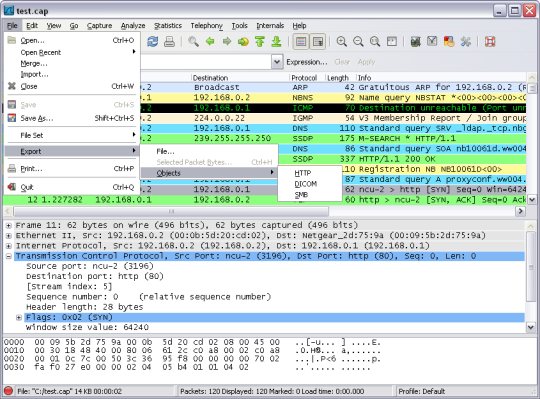The width and height of the screenshot is (540, 399).
Task: Open the display filter dropdown arrow
Action: (277, 62)
